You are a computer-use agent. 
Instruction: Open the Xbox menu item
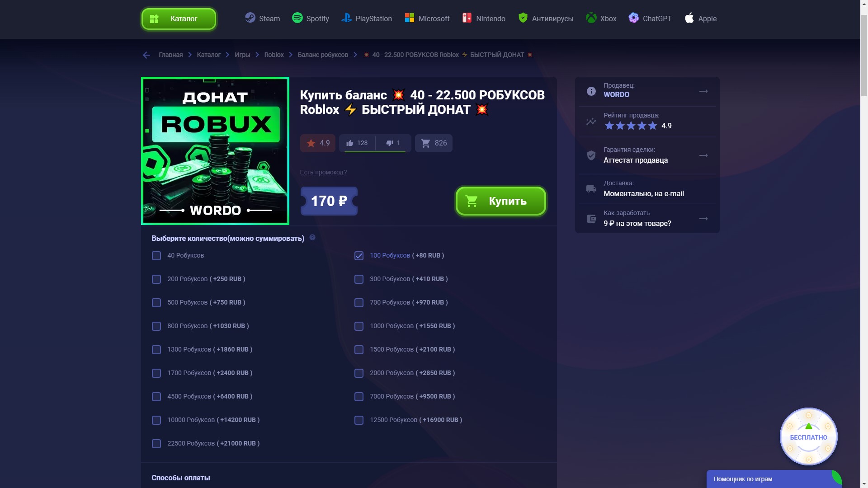(x=601, y=19)
